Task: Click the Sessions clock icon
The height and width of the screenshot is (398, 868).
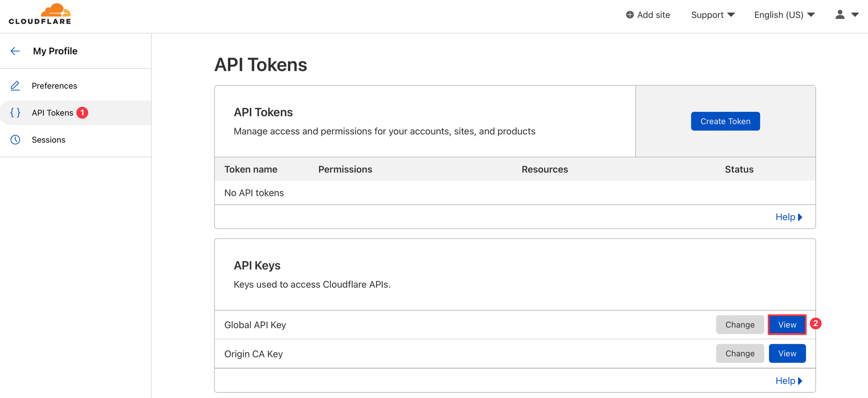Action: pos(15,140)
